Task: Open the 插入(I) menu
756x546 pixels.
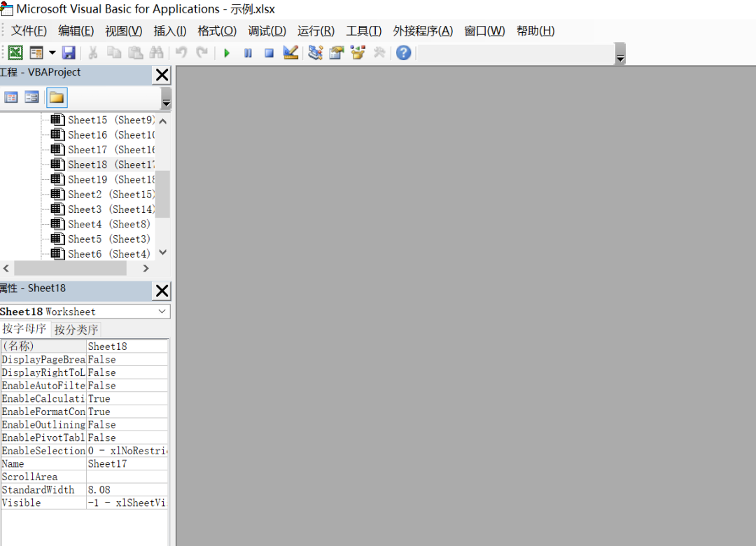Action: pyautogui.click(x=169, y=31)
